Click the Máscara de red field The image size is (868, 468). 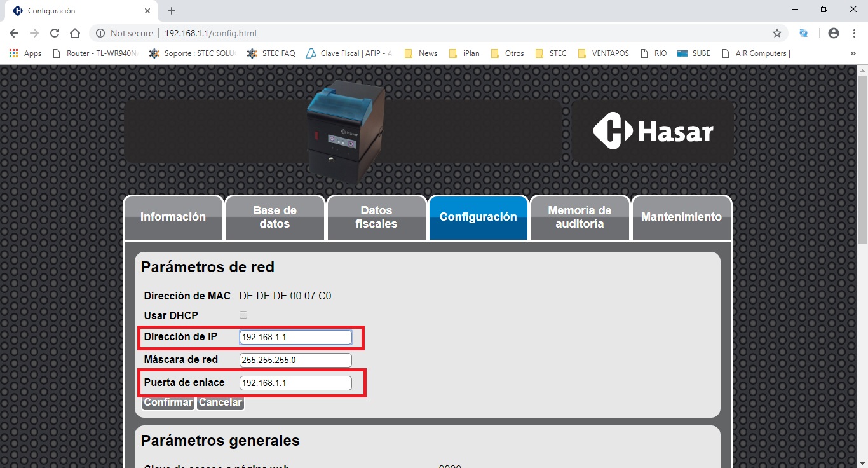pos(295,360)
